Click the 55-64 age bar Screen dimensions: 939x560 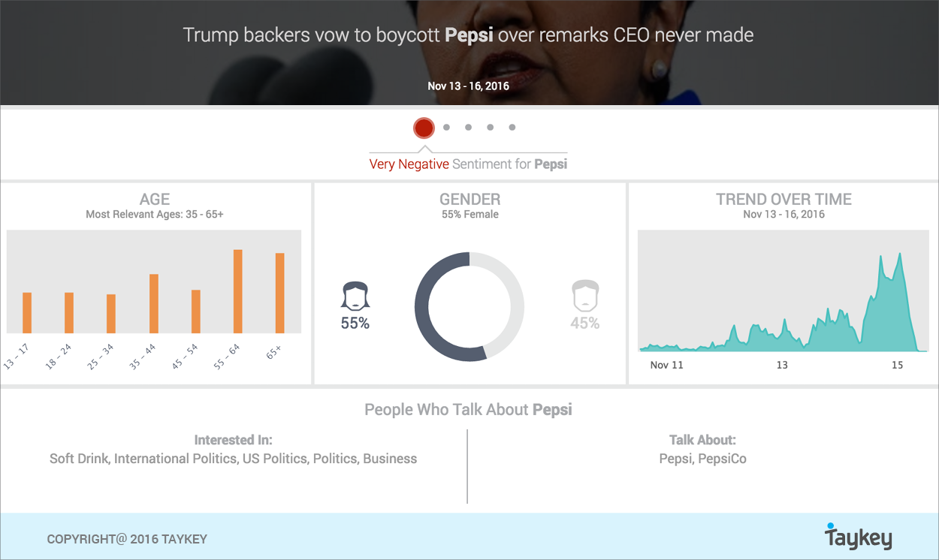[238, 291]
